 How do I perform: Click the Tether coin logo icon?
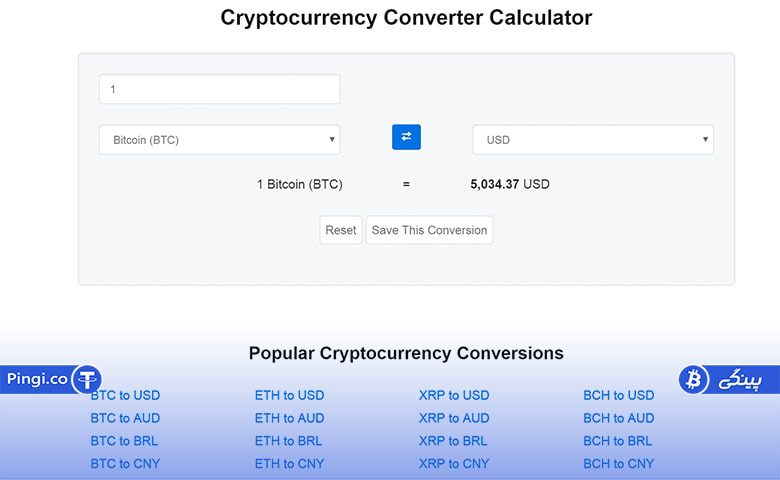click(87, 380)
